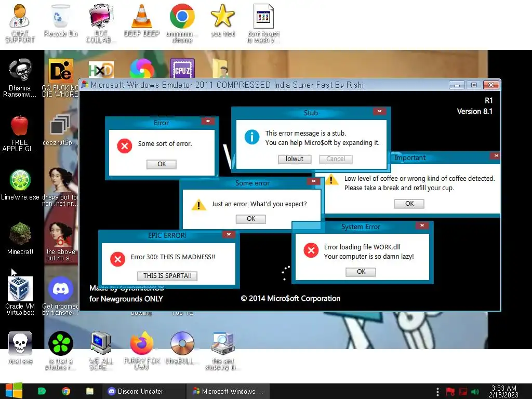Open the skull virus exe icon
Viewport: 532px width, 399px height.
20,348
